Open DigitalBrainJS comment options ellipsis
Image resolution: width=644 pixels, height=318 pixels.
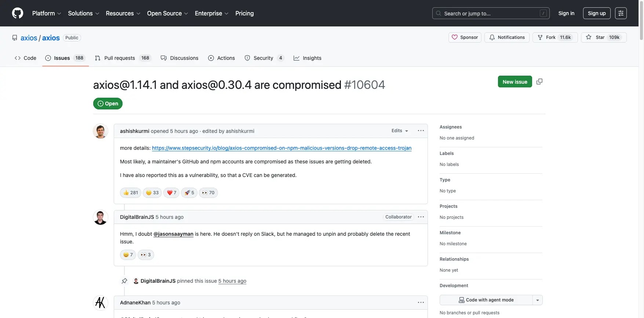click(421, 217)
